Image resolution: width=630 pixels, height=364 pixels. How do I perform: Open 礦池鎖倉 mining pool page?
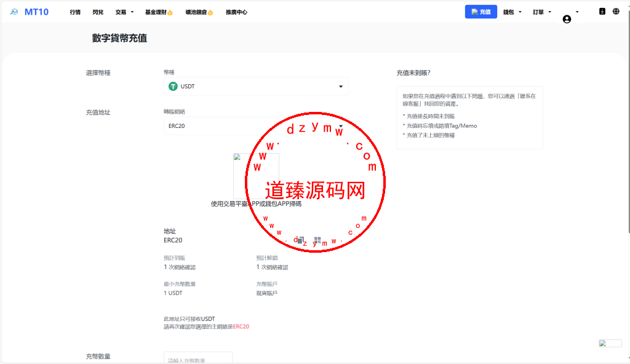(x=199, y=12)
